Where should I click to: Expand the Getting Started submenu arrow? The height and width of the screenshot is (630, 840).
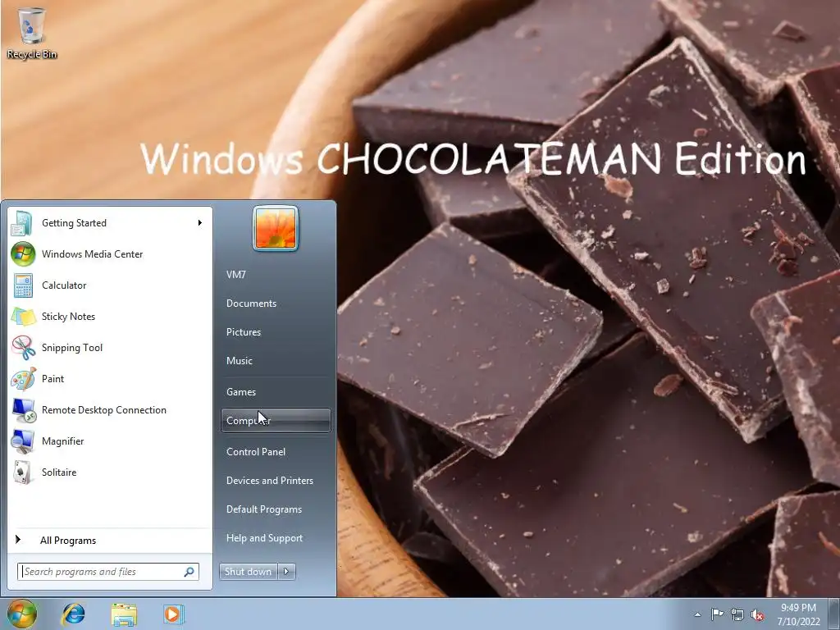pyautogui.click(x=200, y=223)
